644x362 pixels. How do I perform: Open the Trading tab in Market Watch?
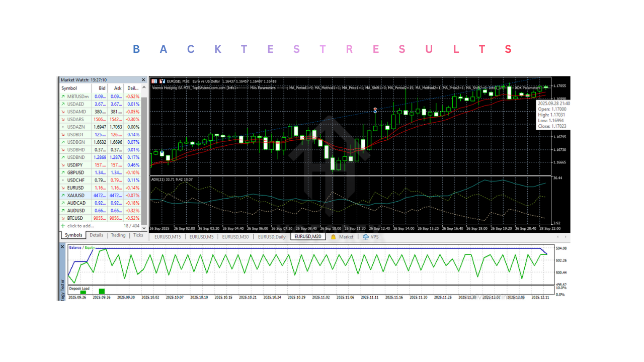[x=118, y=235]
